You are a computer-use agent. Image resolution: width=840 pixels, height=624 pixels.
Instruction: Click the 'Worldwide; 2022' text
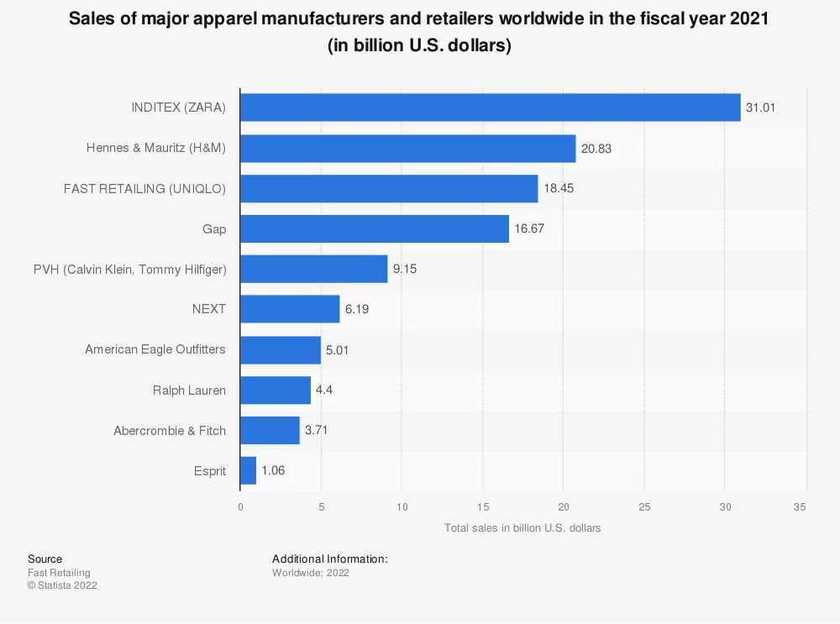coord(311,573)
